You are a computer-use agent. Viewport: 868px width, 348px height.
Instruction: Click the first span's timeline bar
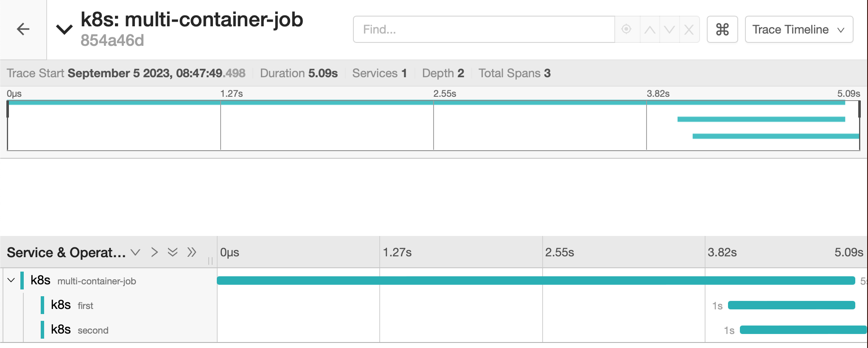pyautogui.click(x=792, y=305)
